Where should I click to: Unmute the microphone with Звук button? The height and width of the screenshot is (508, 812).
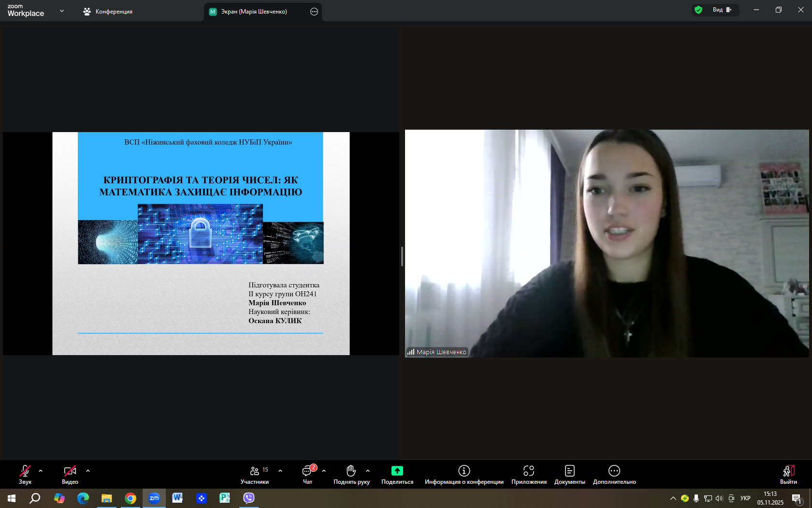pos(25,474)
